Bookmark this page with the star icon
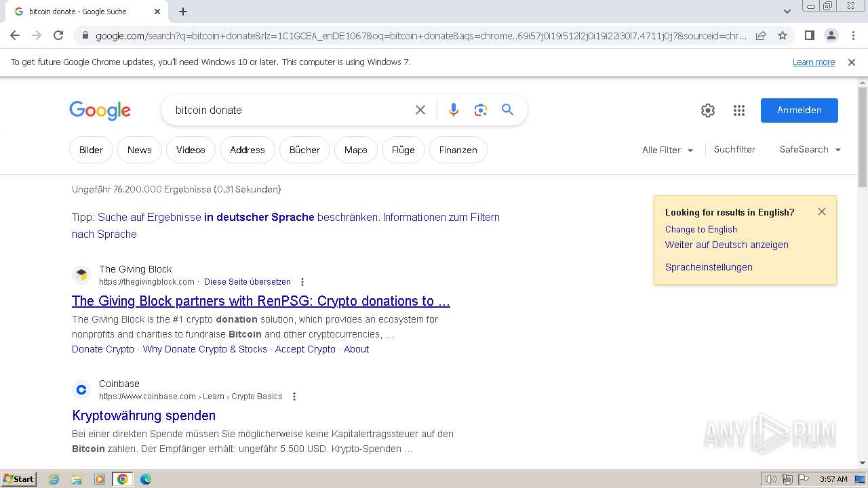The image size is (868, 488). coord(783,35)
